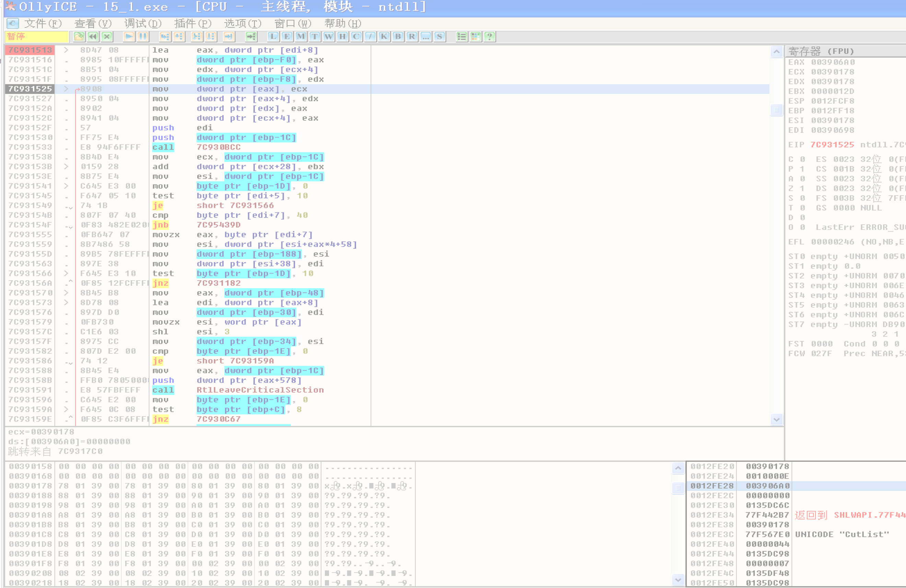This screenshot has width=906, height=588.
Task: Open the 查看(V) menu
Action: click(93, 24)
